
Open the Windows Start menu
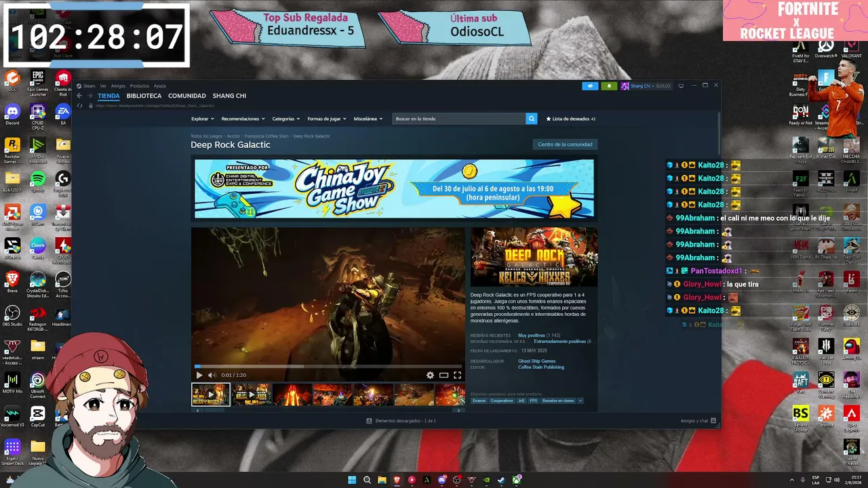(352, 481)
